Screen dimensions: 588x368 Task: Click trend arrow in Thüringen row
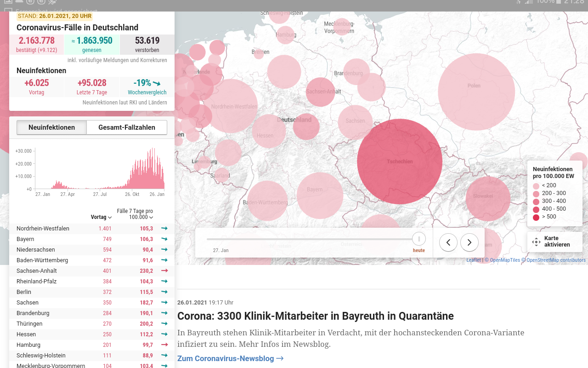(x=164, y=324)
